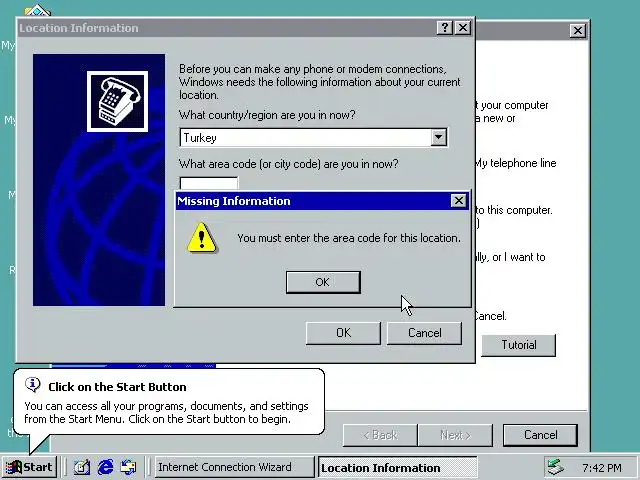This screenshot has height=480, width=640.
Task: Click the 'Click on the Start Button' balloon title
Action: pos(117,387)
